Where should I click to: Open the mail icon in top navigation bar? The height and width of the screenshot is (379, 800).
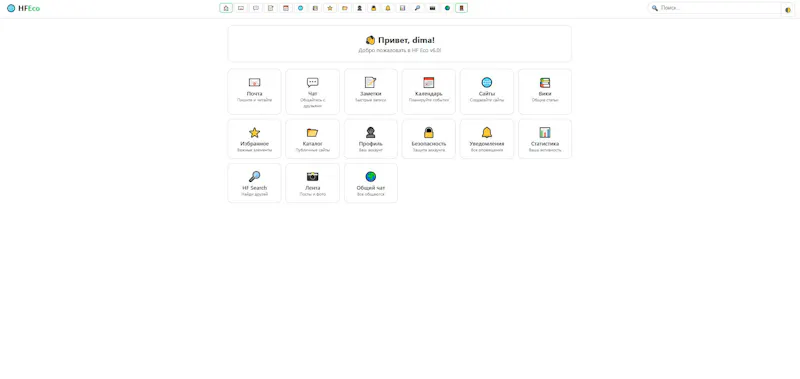click(241, 8)
